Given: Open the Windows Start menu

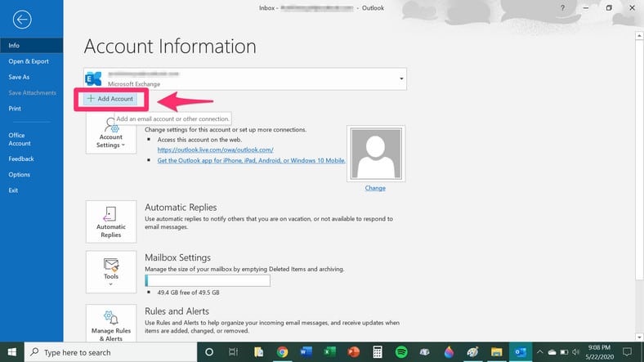Looking at the screenshot, I should [x=12, y=352].
